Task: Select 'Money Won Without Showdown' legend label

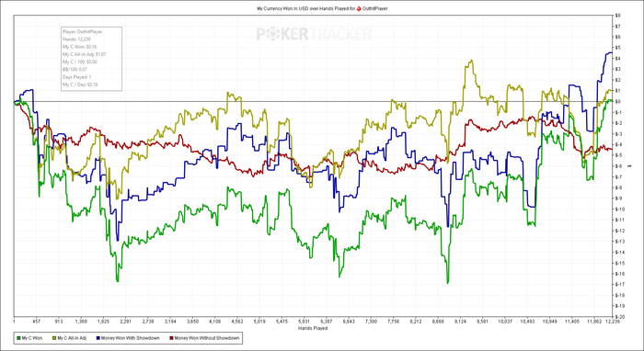Action: pos(207,338)
